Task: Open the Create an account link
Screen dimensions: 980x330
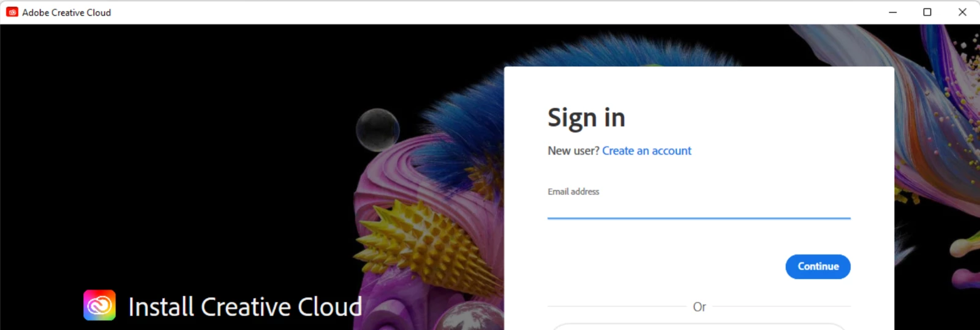Action: pos(646,151)
